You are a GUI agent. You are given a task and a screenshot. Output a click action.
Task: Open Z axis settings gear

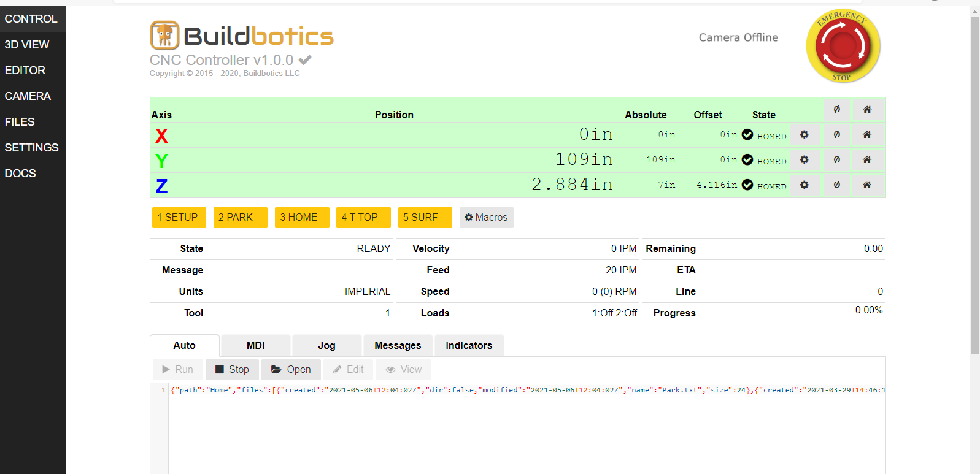(804, 185)
